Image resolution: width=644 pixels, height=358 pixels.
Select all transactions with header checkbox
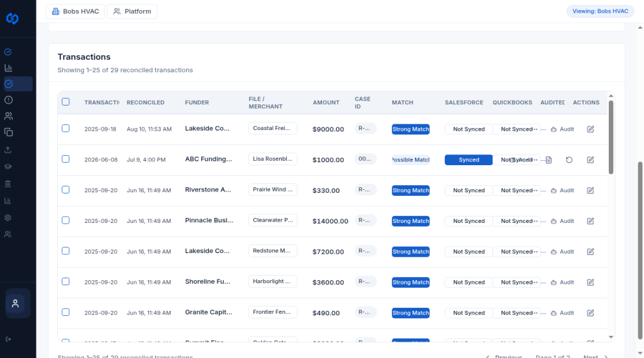coord(65,102)
